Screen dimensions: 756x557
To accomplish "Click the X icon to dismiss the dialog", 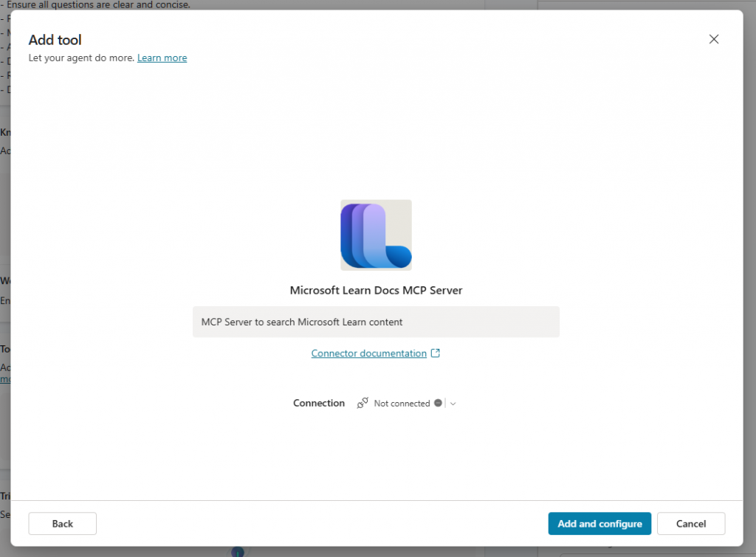I will tap(713, 38).
